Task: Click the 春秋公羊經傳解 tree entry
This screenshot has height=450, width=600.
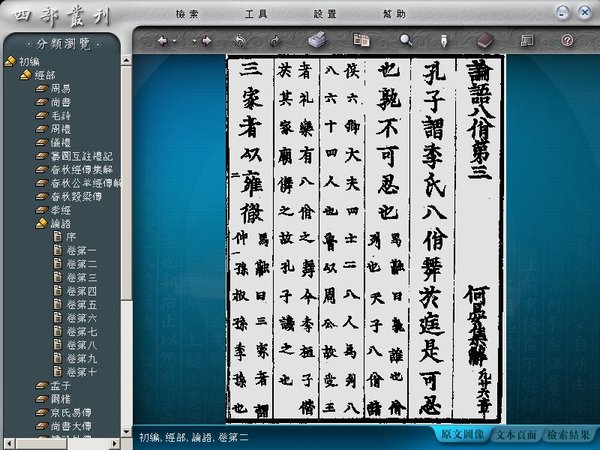Action: (85, 183)
